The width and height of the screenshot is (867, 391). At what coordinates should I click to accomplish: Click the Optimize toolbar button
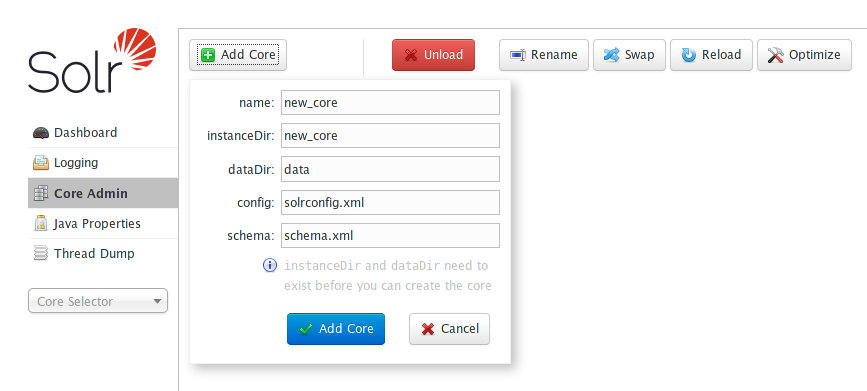[805, 55]
